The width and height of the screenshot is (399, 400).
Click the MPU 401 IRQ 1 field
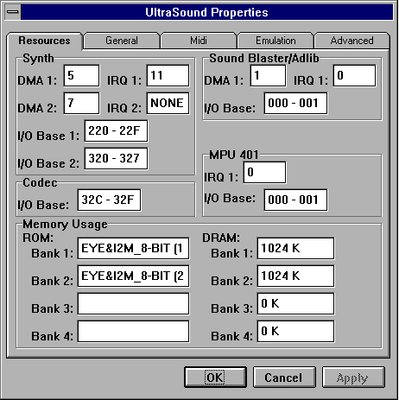(x=264, y=172)
